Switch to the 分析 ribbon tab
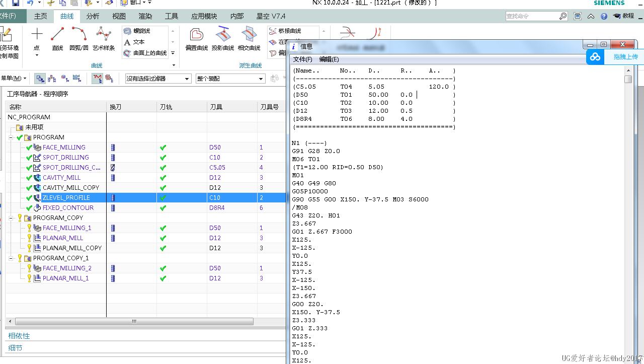This screenshot has height=364, width=644. click(x=93, y=16)
